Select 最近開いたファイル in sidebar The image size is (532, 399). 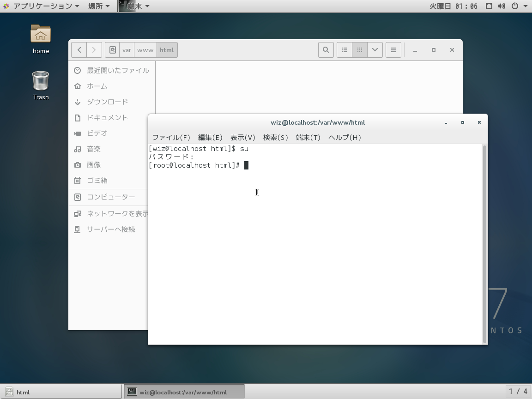[112, 71]
